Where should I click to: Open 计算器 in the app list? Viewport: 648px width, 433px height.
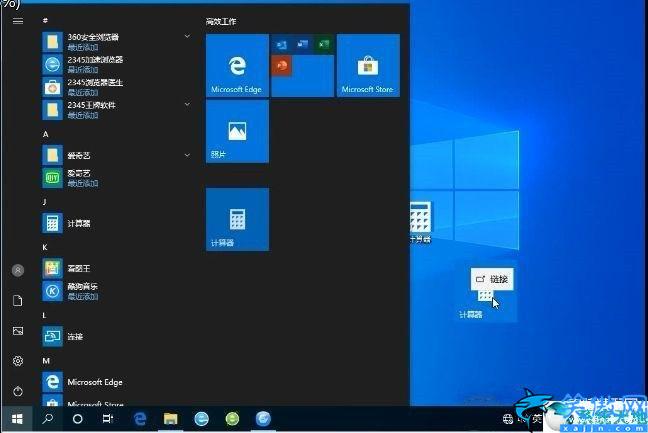(116, 223)
